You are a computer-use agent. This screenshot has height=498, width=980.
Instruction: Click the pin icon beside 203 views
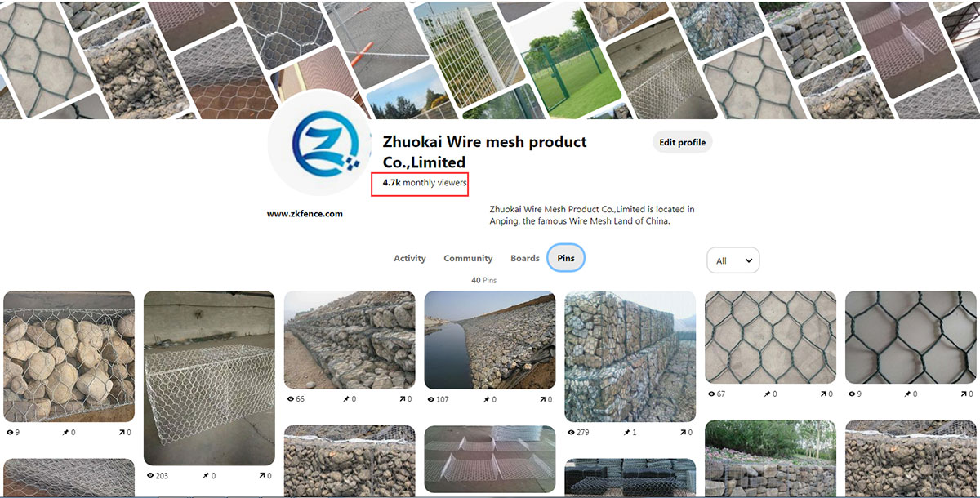click(x=205, y=475)
